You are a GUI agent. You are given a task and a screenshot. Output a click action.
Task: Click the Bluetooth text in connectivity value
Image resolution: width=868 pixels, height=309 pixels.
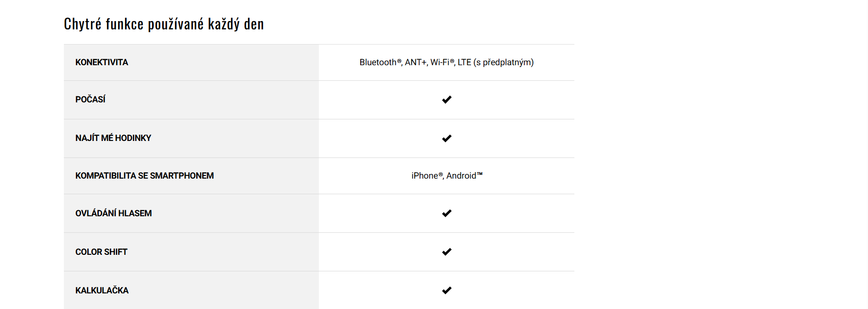pos(378,62)
